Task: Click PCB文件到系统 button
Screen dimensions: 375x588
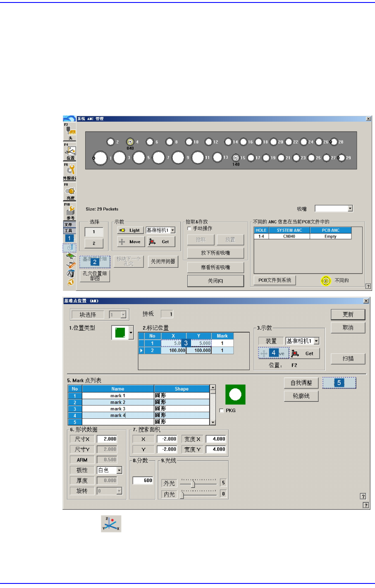Action: tap(275, 280)
